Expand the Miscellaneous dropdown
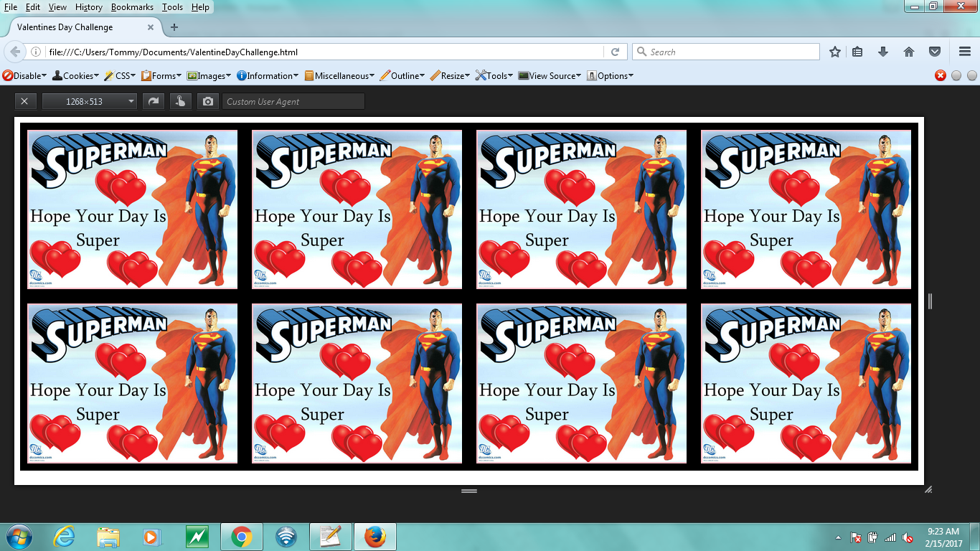980x551 pixels. 339,75
